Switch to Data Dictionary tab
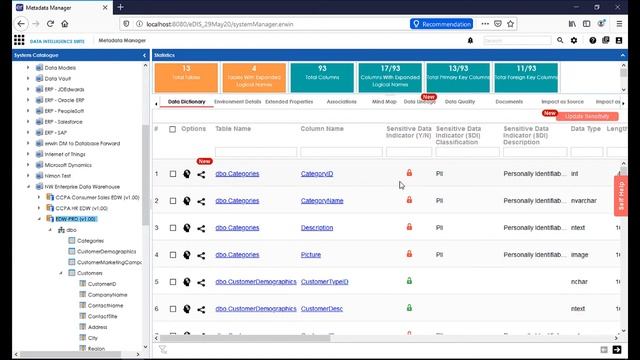Image resolution: width=640 pixels, height=360 pixels. pyautogui.click(x=187, y=102)
